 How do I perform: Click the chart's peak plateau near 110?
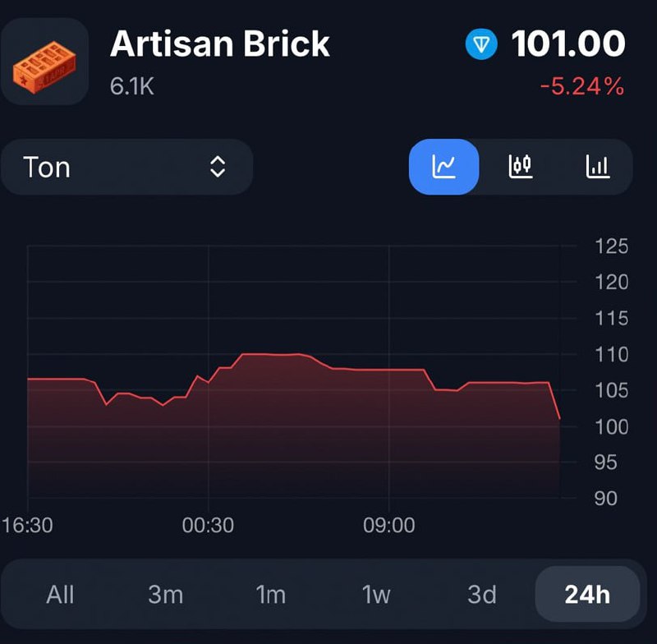(x=271, y=354)
